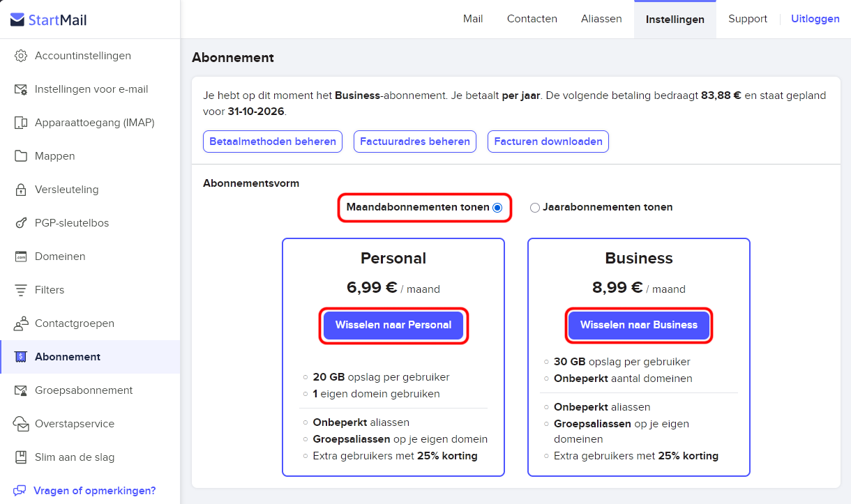Image resolution: width=851 pixels, height=504 pixels.
Task: Click Wisselen naar Personal button
Action: 393,326
